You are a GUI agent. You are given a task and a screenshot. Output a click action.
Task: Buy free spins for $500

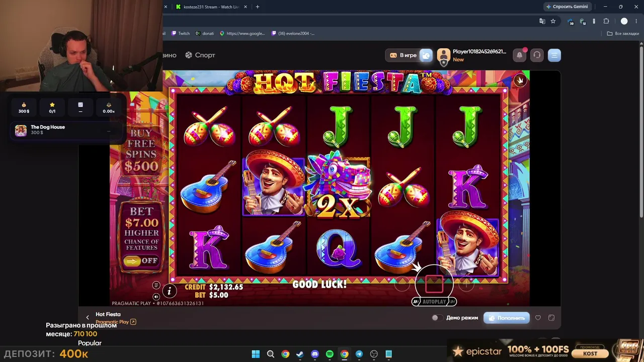click(141, 149)
